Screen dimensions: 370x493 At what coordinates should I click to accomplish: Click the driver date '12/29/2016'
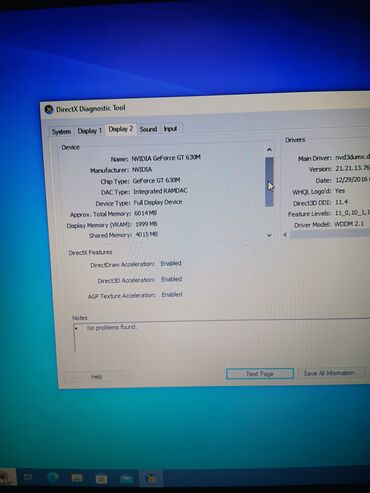[x=351, y=180]
